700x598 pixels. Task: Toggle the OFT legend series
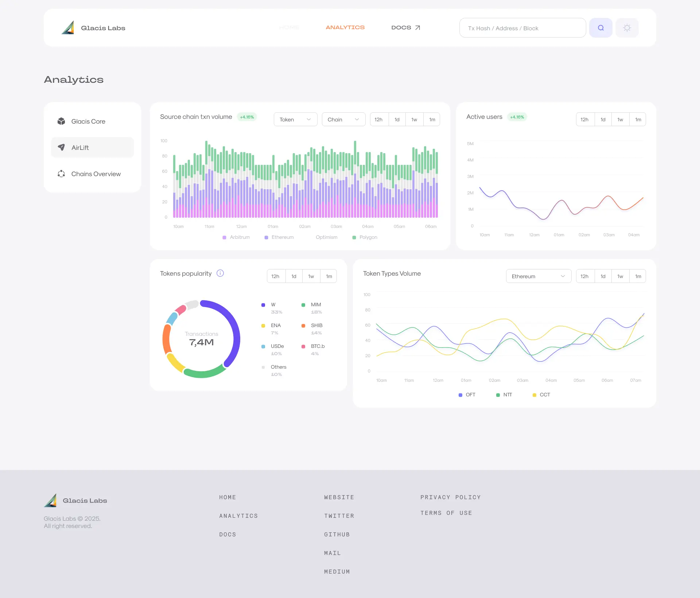pyautogui.click(x=467, y=395)
